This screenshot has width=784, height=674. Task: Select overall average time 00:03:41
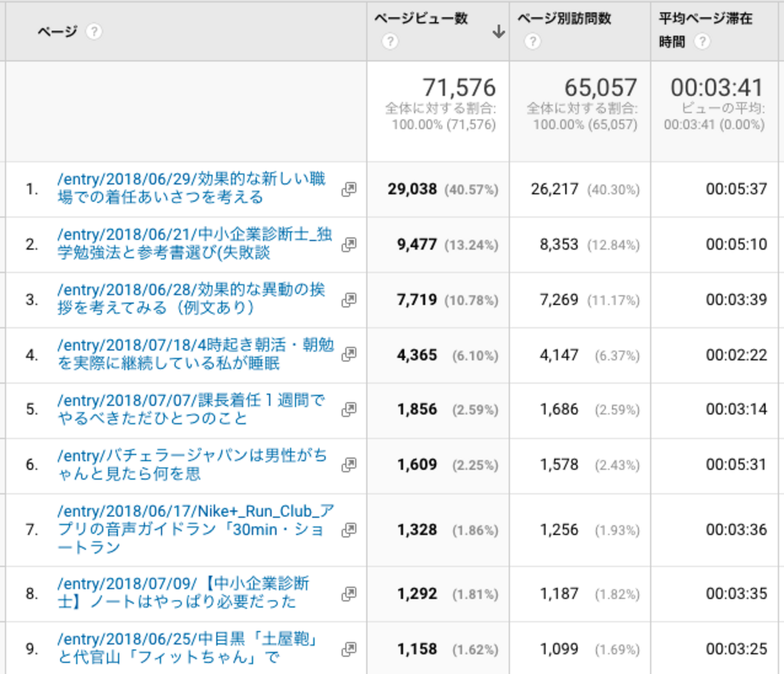(717, 87)
